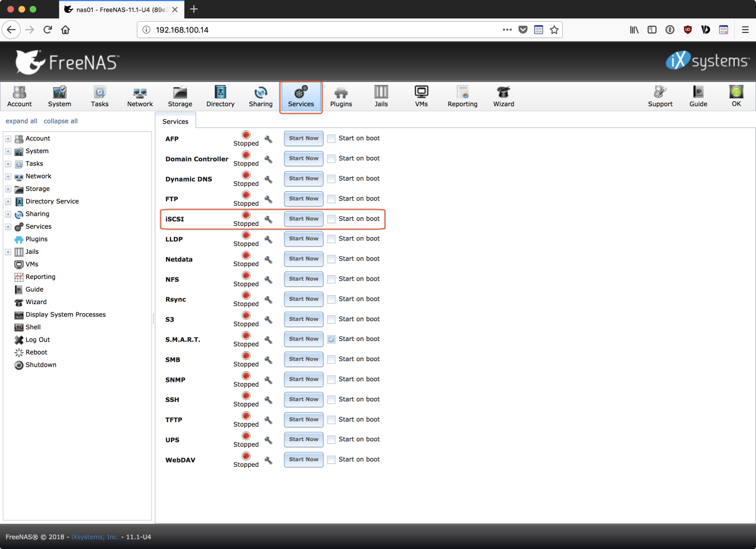Screen dimensions: 756x549
Task: Select the Services tab
Action: pyautogui.click(x=175, y=121)
